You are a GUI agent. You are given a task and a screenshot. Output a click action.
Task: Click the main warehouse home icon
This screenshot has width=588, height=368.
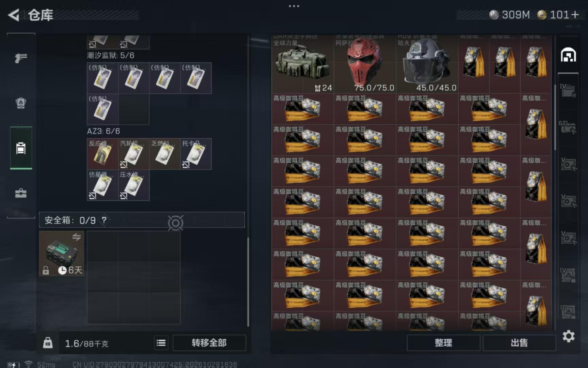568,55
